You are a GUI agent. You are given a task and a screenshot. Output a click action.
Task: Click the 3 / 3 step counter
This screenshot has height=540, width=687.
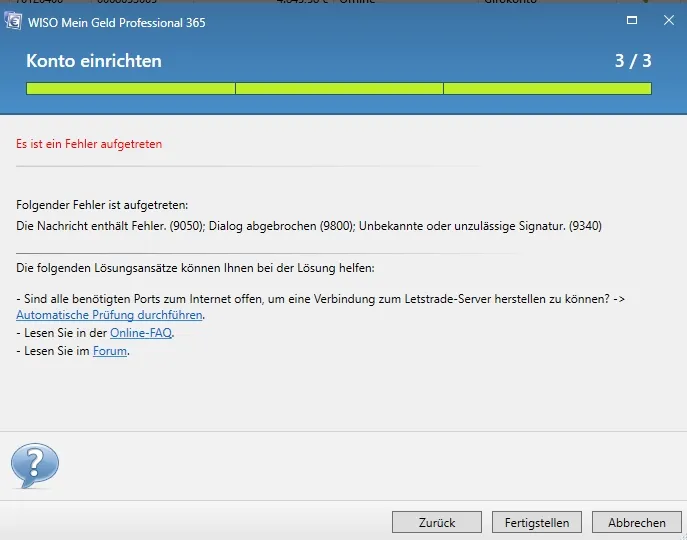pos(632,61)
